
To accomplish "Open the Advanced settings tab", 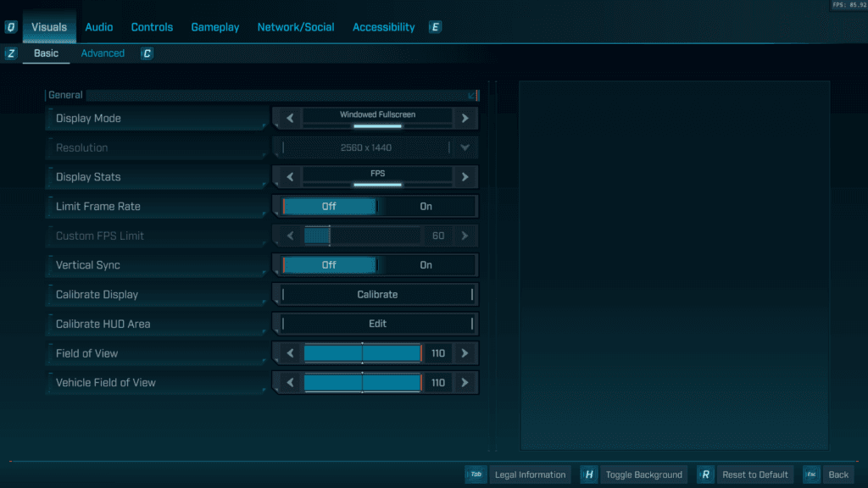I will click(x=103, y=53).
